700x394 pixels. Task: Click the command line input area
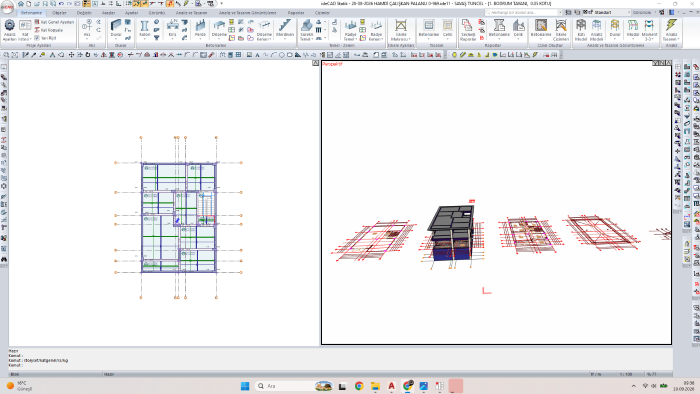pyautogui.click(x=339, y=365)
